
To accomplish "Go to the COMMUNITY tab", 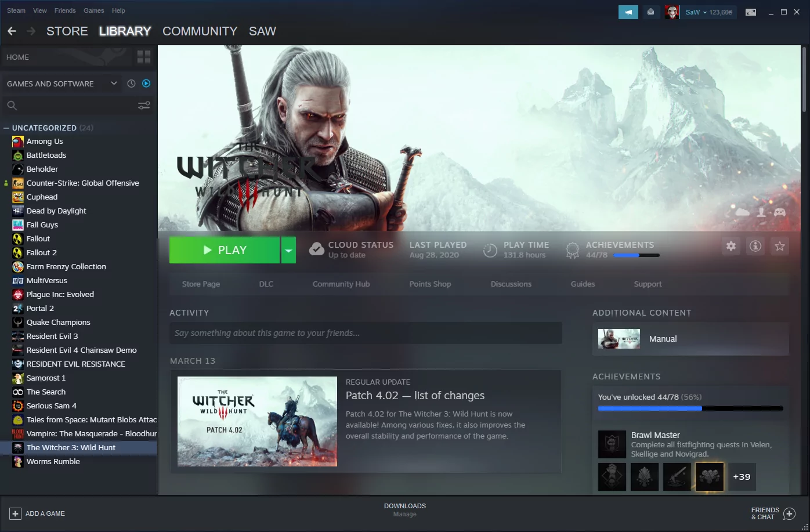I will pos(200,31).
